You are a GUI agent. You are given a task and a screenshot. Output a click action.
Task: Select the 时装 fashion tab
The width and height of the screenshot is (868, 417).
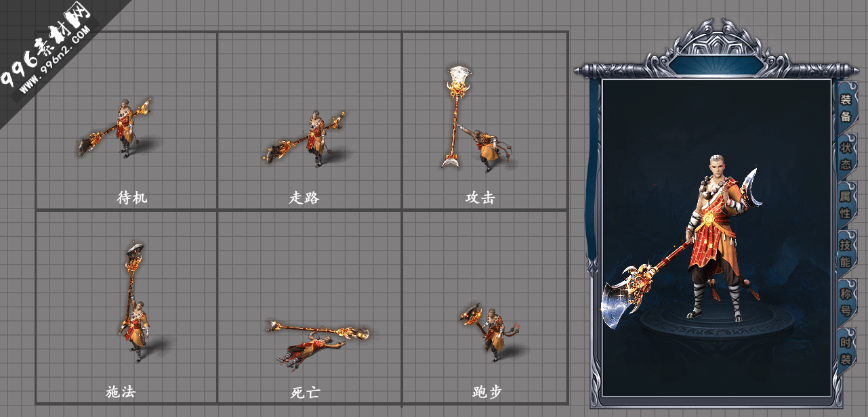coord(846,351)
